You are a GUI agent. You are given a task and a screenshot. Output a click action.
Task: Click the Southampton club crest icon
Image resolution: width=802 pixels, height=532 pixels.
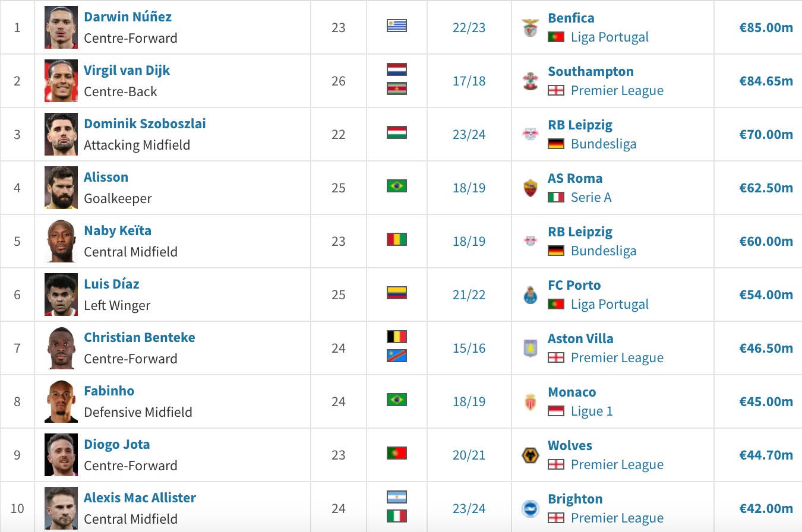(x=531, y=81)
